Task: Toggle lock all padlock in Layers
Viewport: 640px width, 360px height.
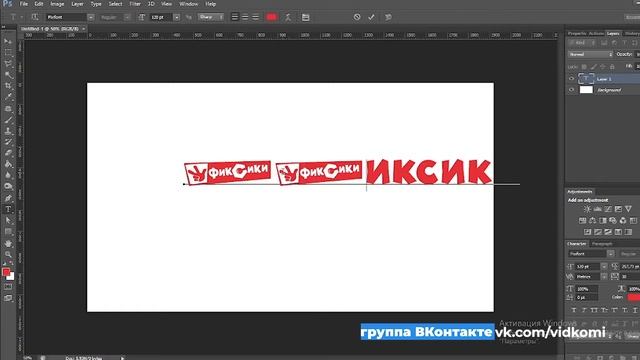Action: click(612, 67)
